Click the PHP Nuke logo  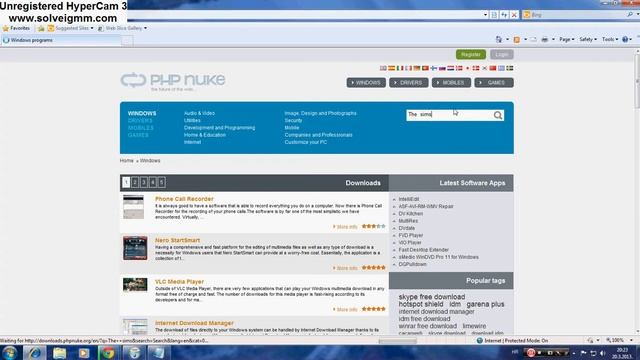point(173,81)
